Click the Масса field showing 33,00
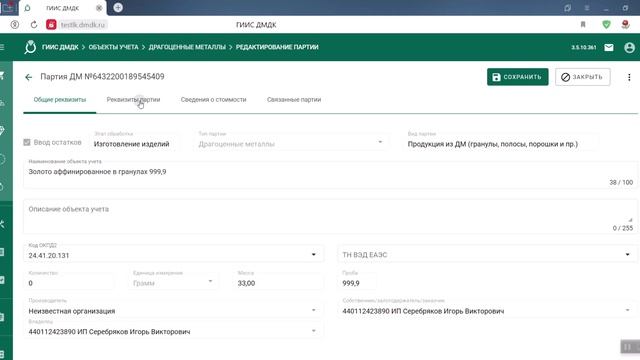 [x=278, y=282]
